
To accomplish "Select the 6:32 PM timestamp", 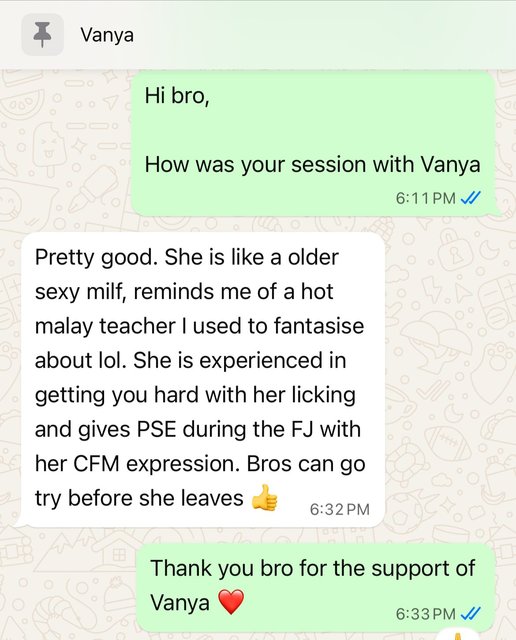I will coord(340,509).
